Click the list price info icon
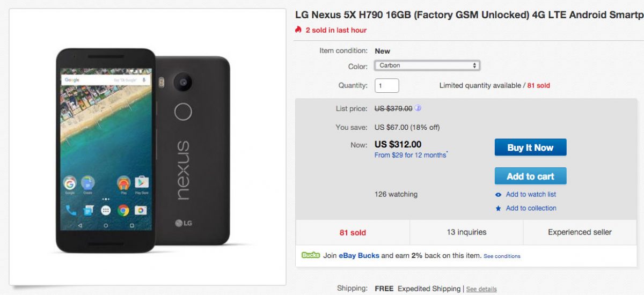This screenshot has height=295, width=644. (x=418, y=108)
